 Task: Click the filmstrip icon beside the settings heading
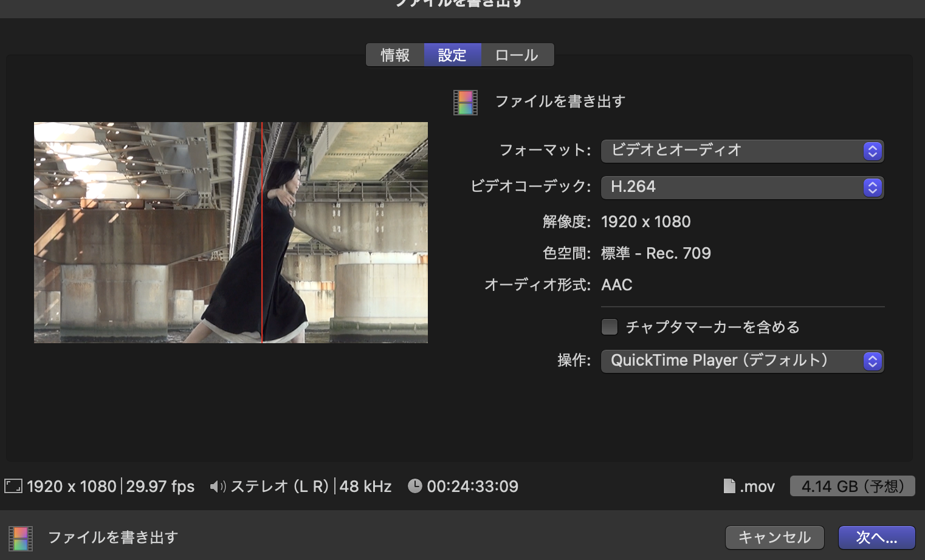[466, 102]
